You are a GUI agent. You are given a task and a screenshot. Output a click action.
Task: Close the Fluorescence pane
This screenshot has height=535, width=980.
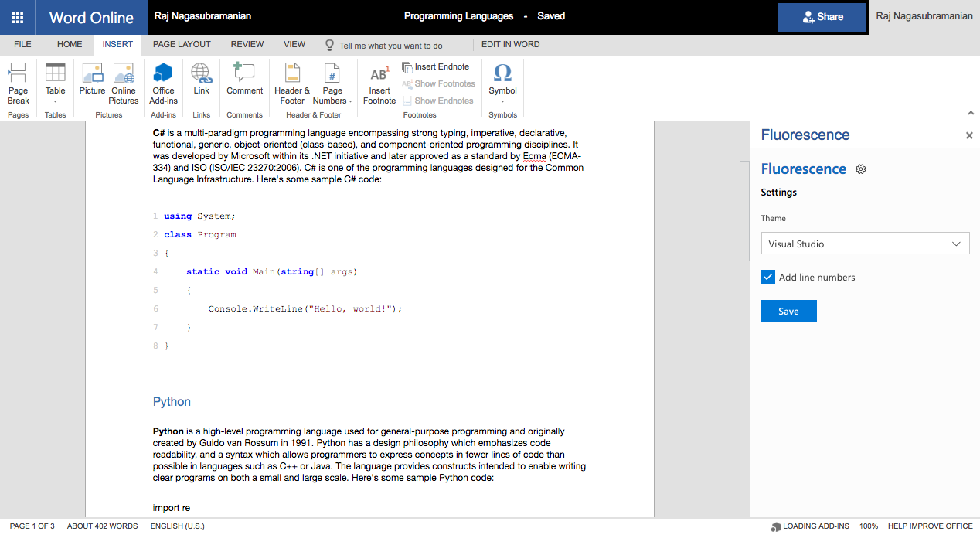click(969, 135)
